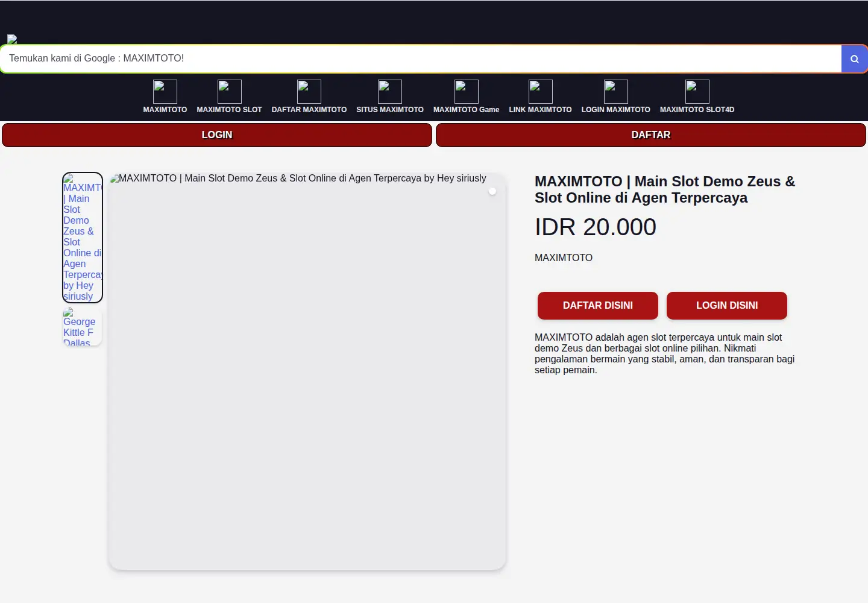
Task: Focus the 'Temukan kami di Google' search field
Action: tap(421, 58)
